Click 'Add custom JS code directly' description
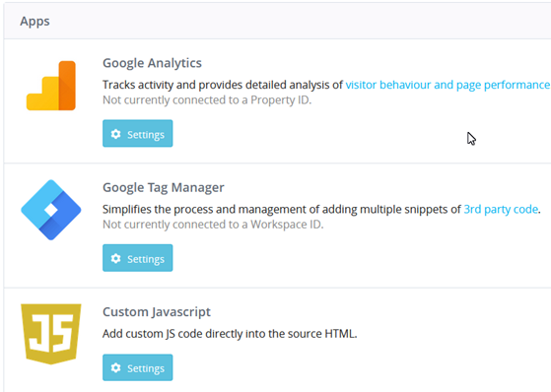Image resolution: width=551 pixels, height=392 pixels. click(230, 334)
